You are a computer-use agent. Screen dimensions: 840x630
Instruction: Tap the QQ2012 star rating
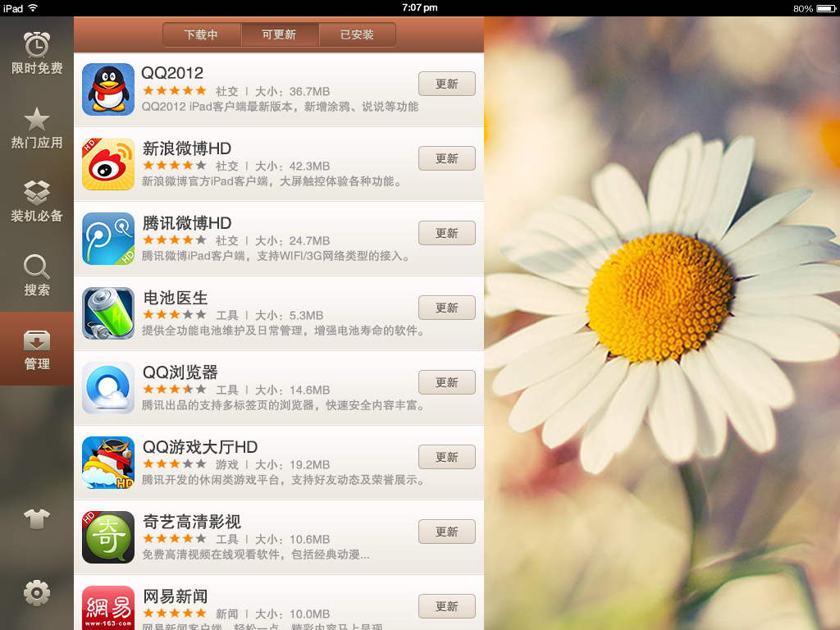175,90
